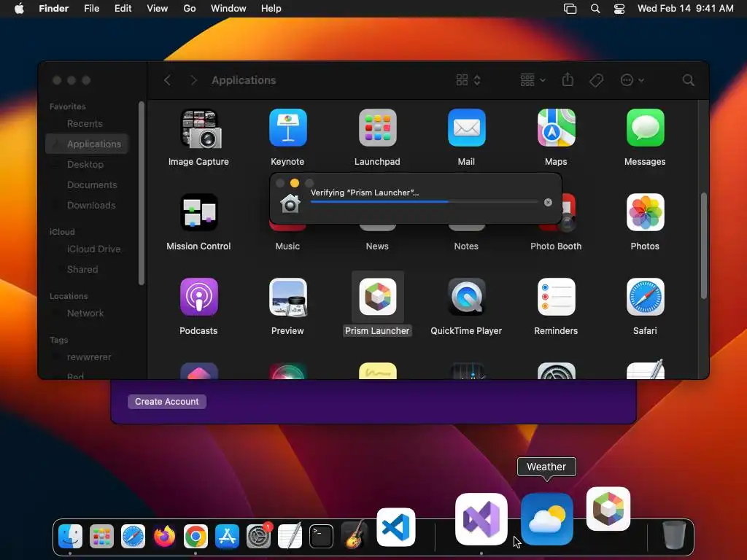
Task: Open the Apple menu
Action: (x=19, y=9)
